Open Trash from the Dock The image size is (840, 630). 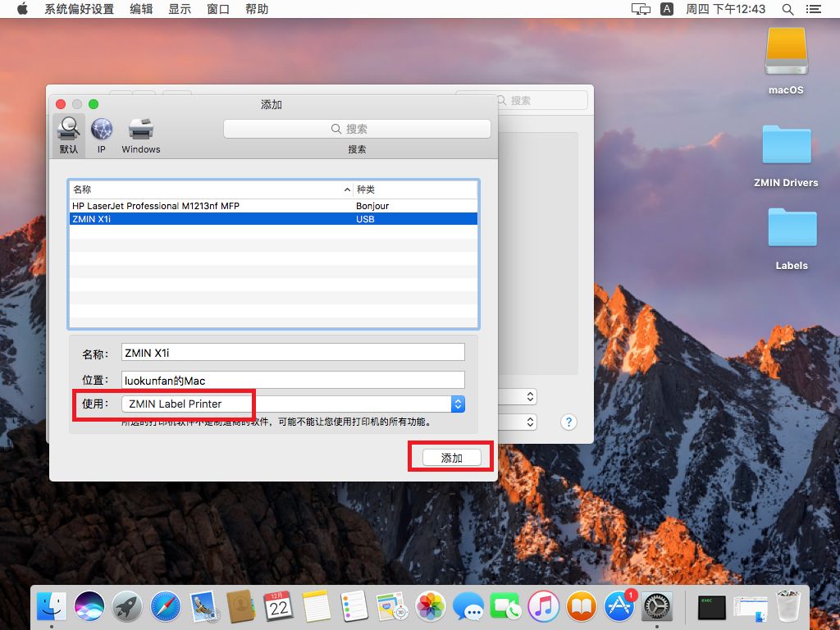click(x=788, y=606)
